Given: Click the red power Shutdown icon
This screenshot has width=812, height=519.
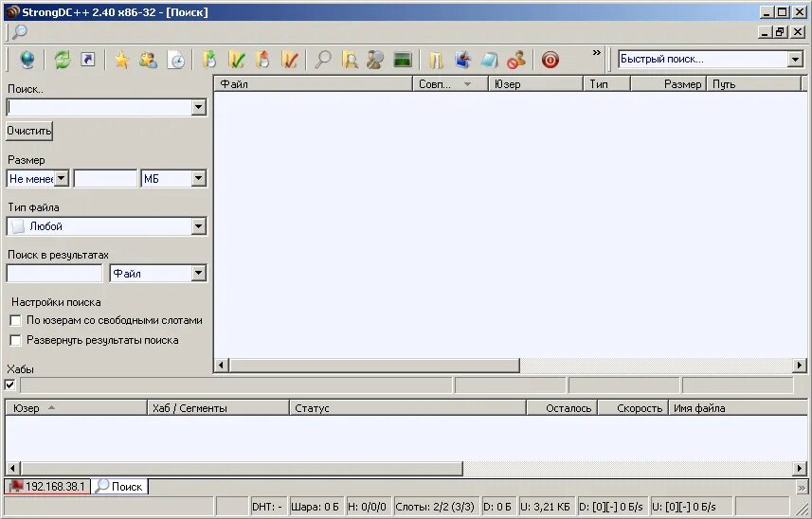Looking at the screenshot, I should [550, 60].
